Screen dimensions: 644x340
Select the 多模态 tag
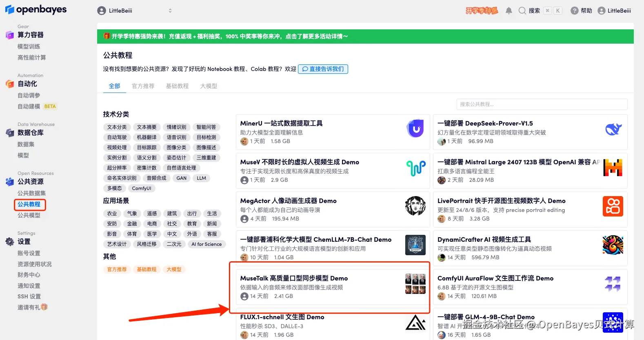[x=115, y=188]
